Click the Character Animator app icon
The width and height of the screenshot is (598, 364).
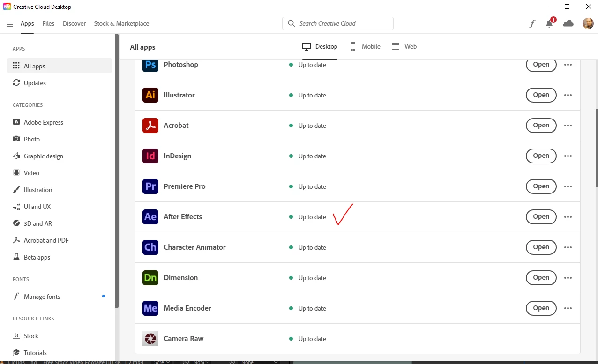[x=150, y=247]
